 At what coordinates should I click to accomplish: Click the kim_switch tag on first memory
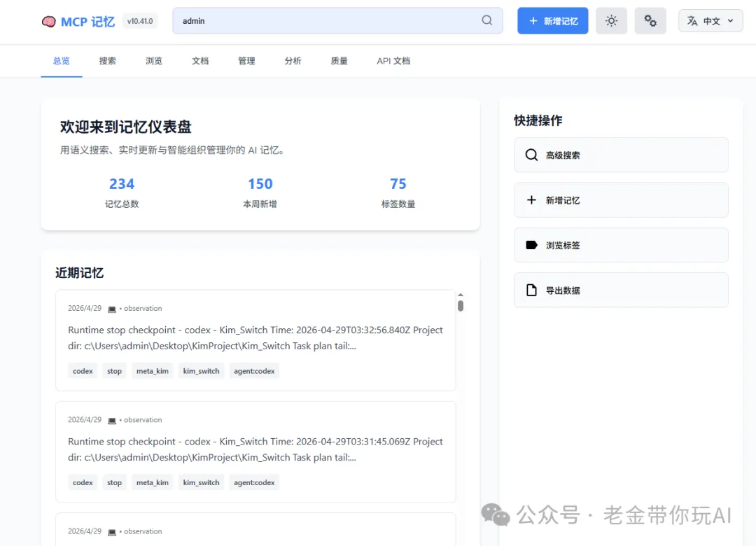click(x=201, y=371)
